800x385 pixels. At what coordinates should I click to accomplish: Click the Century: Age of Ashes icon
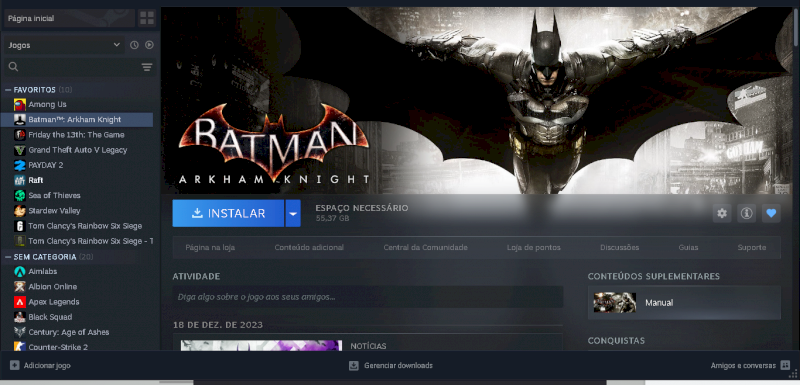coord(20,332)
